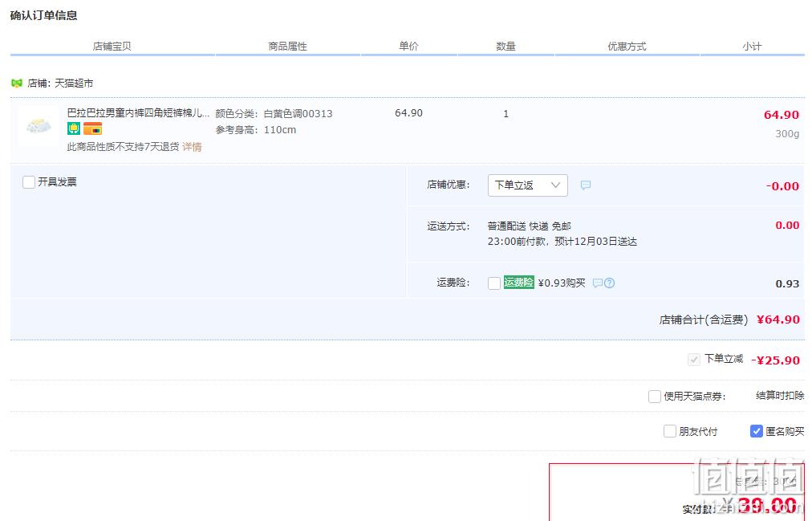812x521 pixels.
Task: Toggle the 下单立减 discount checkbox
Action: (694, 359)
